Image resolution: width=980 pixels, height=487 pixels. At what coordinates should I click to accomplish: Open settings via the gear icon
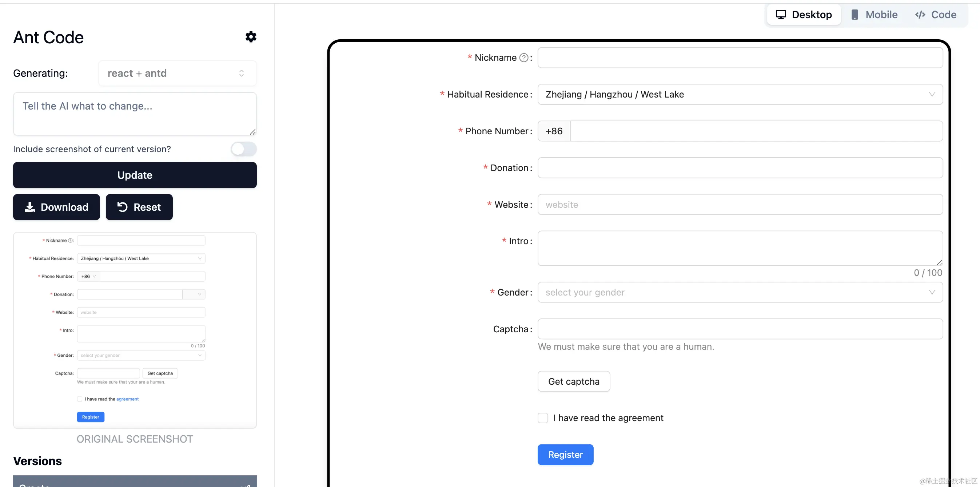click(251, 37)
